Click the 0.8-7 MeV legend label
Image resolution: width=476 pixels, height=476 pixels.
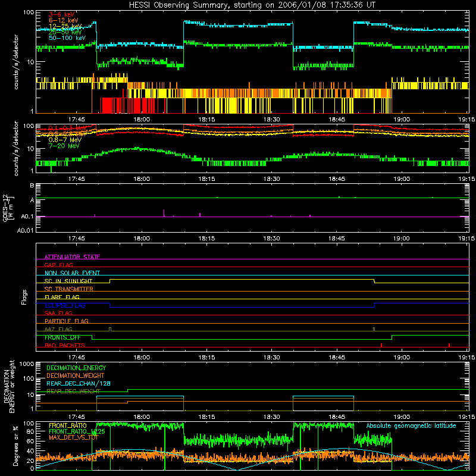click(65, 140)
